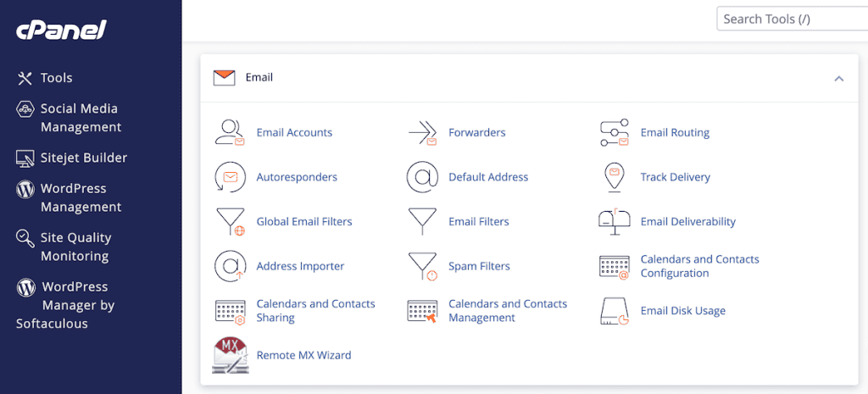Viewport: 868px width, 394px height.
Task: Click the Calendars and Contacts Configuration icon
Action: pos(615,267)
